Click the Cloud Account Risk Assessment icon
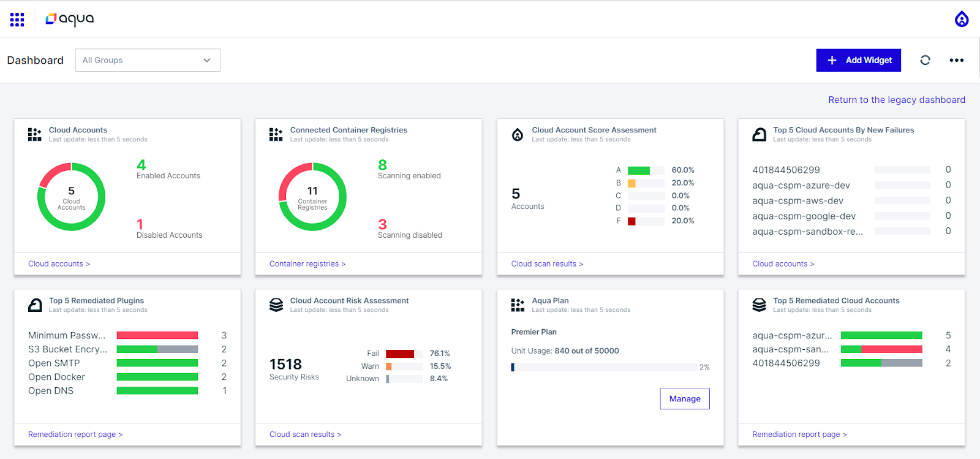Screen dimensions: 980x459 pyautogui.click(x=276, y=305)
